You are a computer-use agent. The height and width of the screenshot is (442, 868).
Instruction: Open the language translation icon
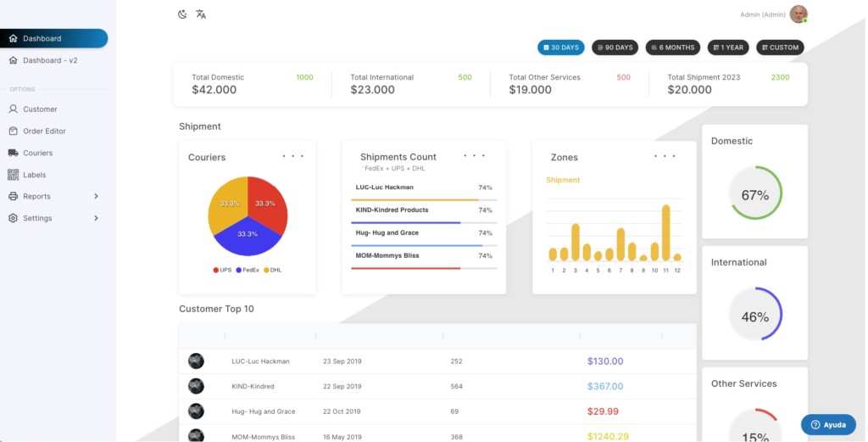[x=201, y=14]
